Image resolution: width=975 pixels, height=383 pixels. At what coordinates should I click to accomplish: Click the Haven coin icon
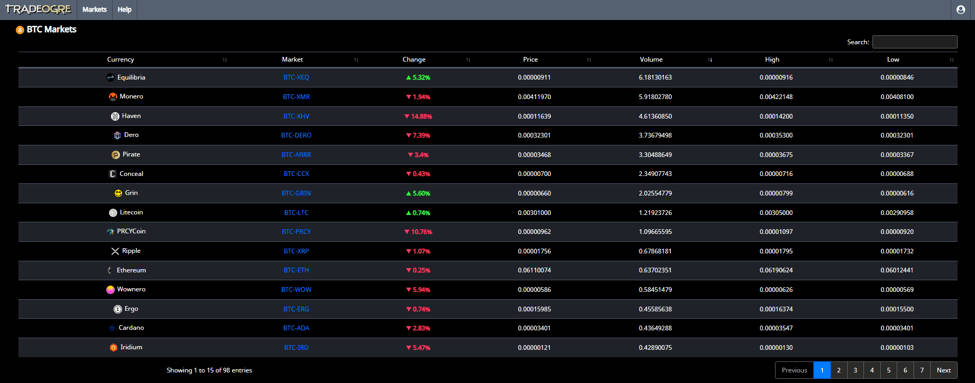click(115, 116)
